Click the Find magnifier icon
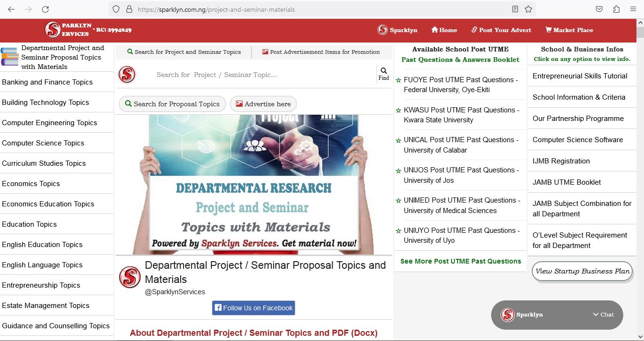Viewport: 644px width, 341px height. (x=384, y=71)
